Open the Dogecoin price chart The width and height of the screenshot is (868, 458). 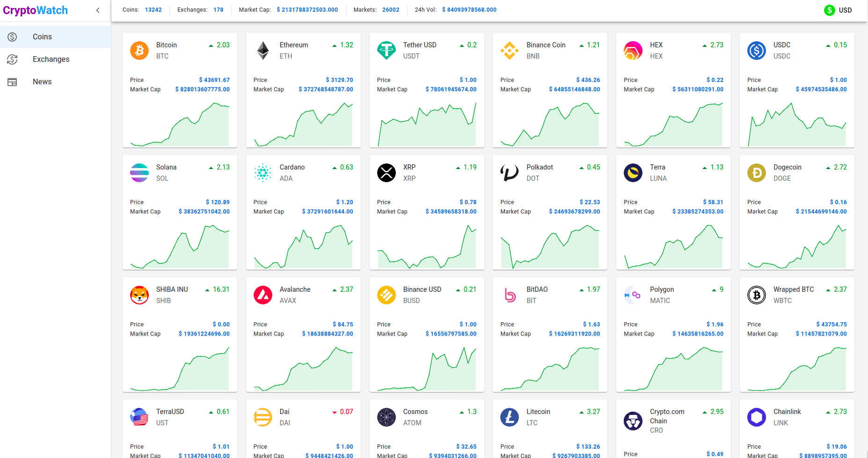pos(797,246)
